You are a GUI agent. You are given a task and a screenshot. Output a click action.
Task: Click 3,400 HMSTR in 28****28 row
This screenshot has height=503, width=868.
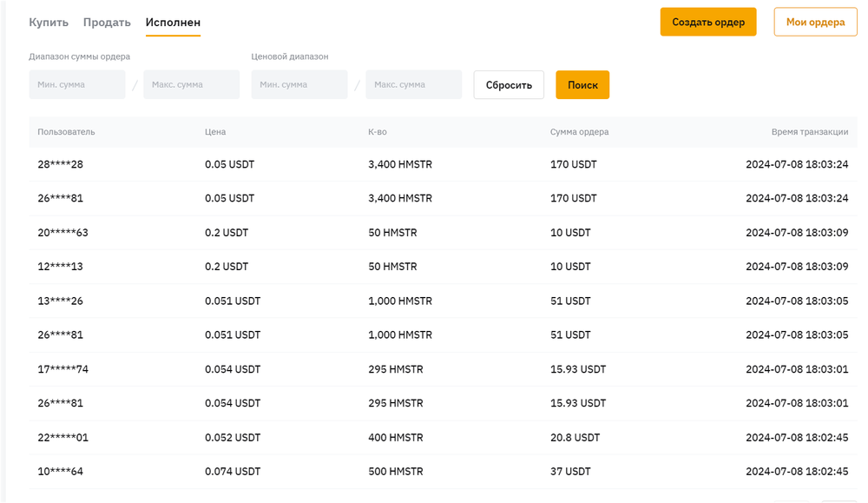pyautogui.click(x=400, y=164)
